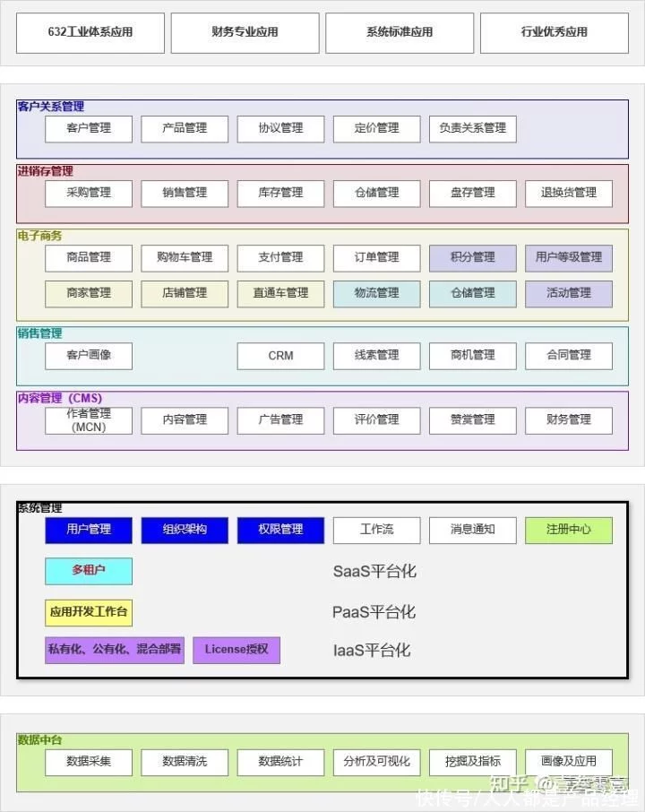Click the 632工业体系应用 box
Screen dimensions: 645x812
click(x=90, y=32)
